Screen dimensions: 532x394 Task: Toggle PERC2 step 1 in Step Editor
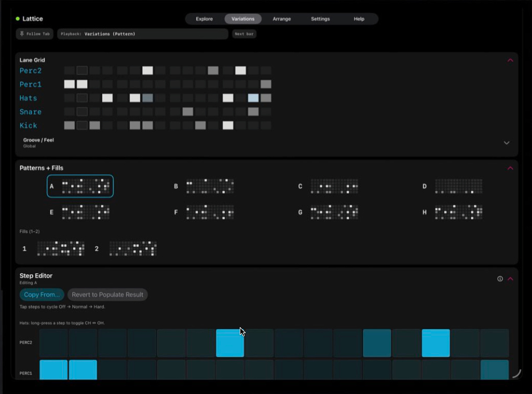(54, 343)
